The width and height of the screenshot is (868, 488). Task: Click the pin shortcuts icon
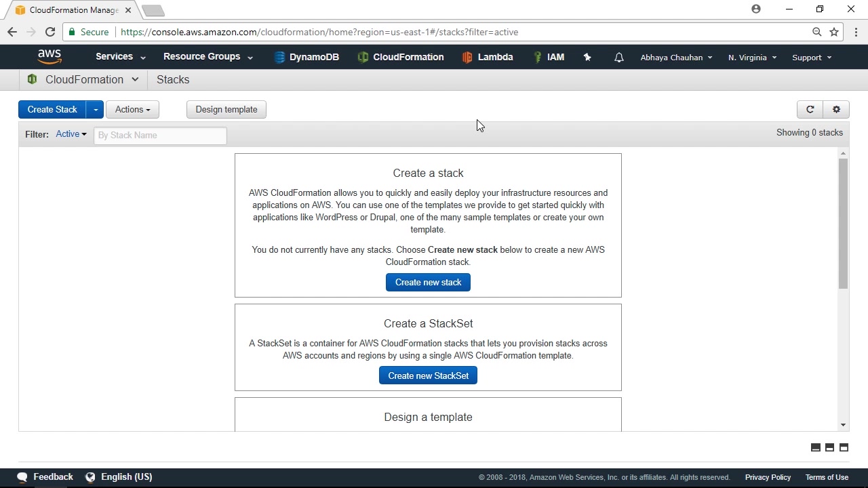coord(587,58)
